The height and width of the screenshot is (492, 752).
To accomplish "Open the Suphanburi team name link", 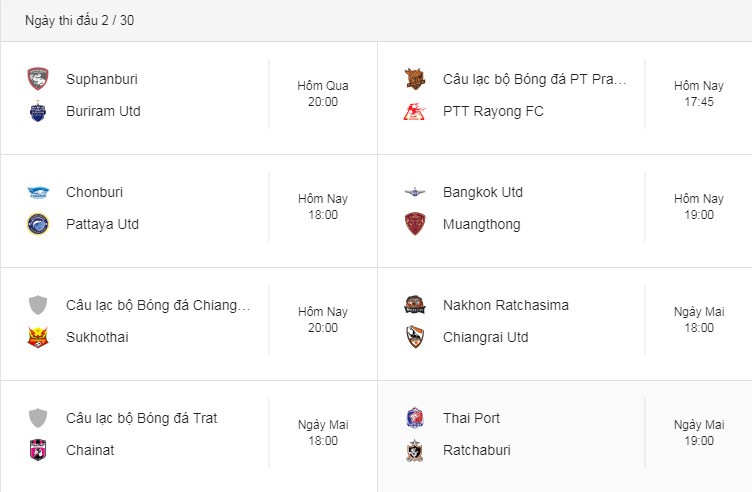I will click(x=102, y=79).
